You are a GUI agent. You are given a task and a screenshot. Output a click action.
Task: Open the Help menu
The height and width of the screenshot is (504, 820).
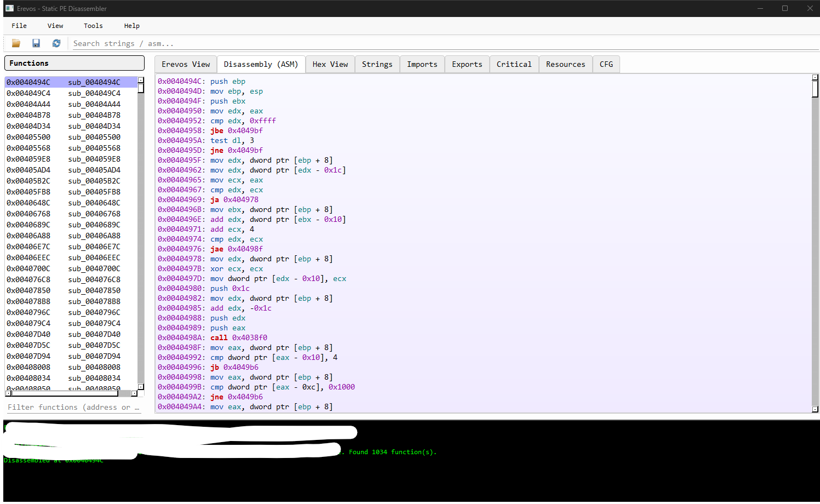[x=132, y=26]
